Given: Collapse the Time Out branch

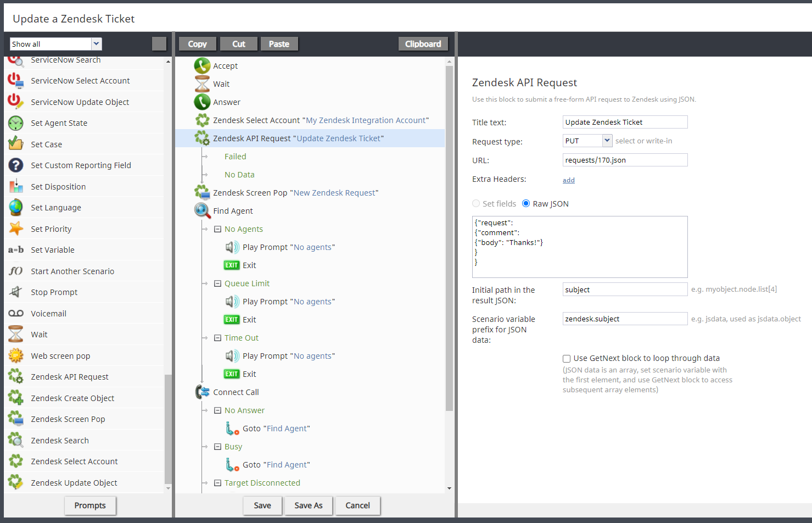Looking at the screenshot, I should [217, 338].
